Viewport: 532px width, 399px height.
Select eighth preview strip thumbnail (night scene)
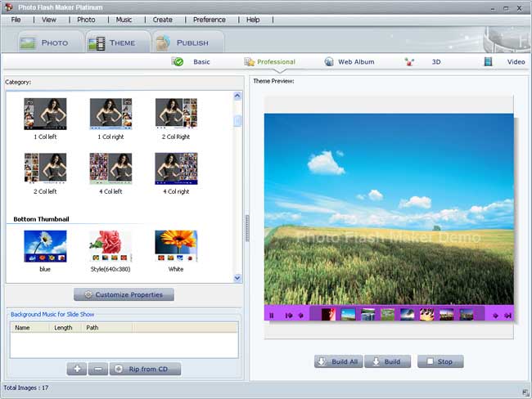point(467,314)
